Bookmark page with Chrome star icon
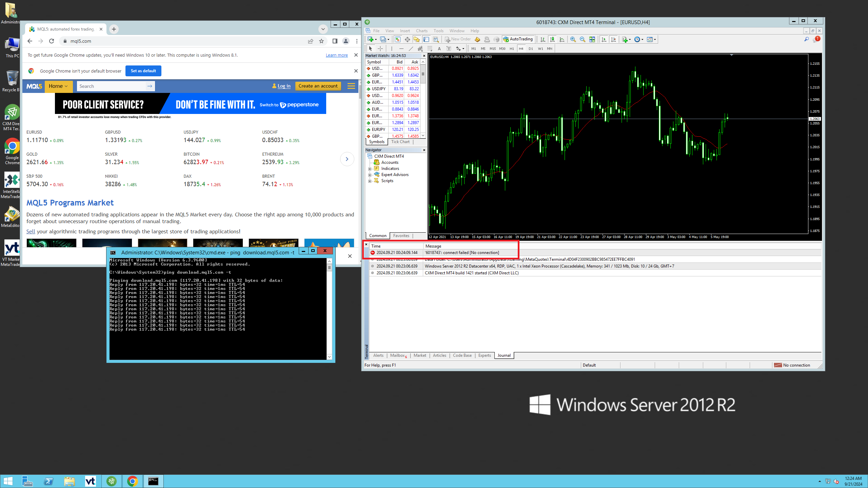This screenshot has height=488, width=868. click(x=321, y=41)
